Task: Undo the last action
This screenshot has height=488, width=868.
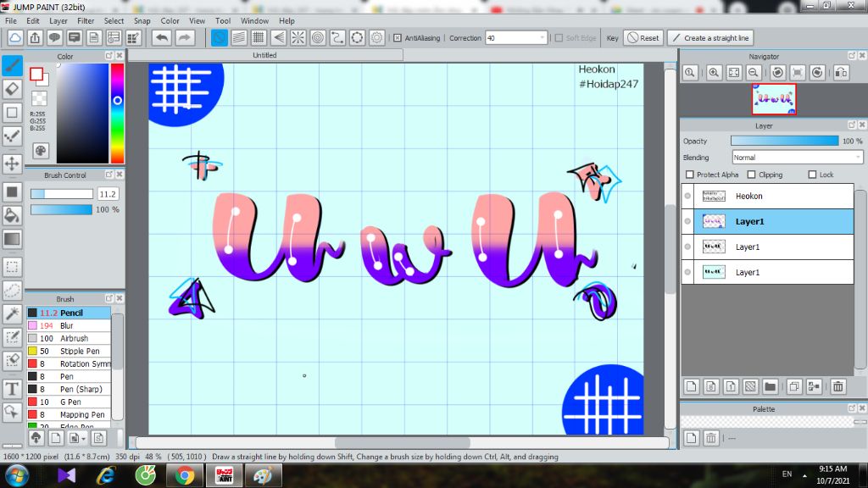Action: (162, 37)
